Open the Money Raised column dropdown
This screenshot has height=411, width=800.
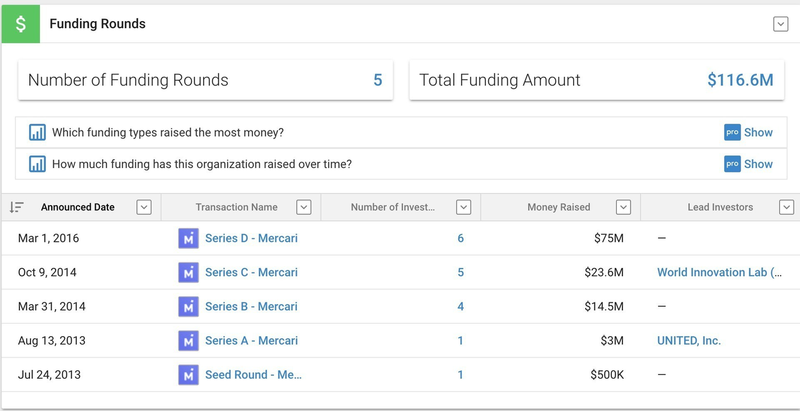pos(623,207)
